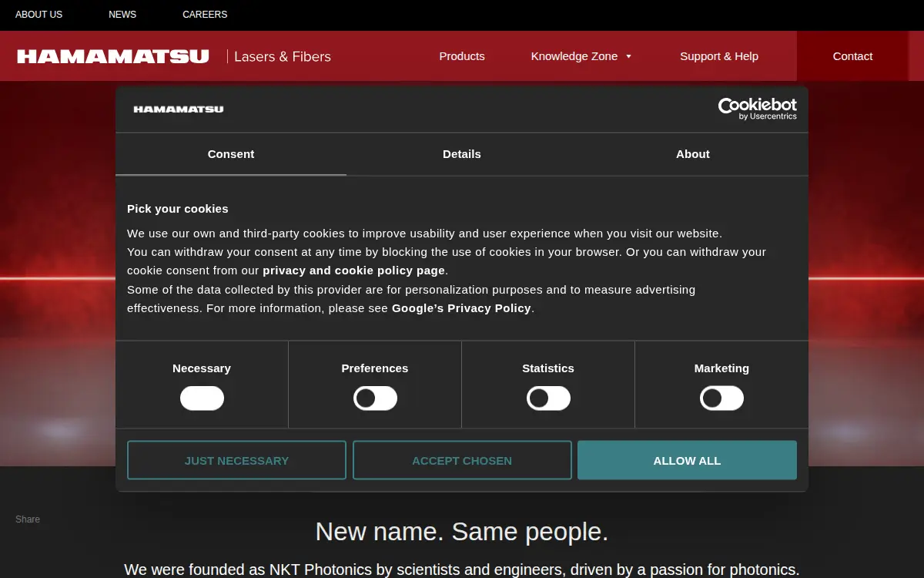This screenshot has width=924, height=578.
Task: Click the Hamamatsu logo in site header
Action: click(x=113, y=56)
